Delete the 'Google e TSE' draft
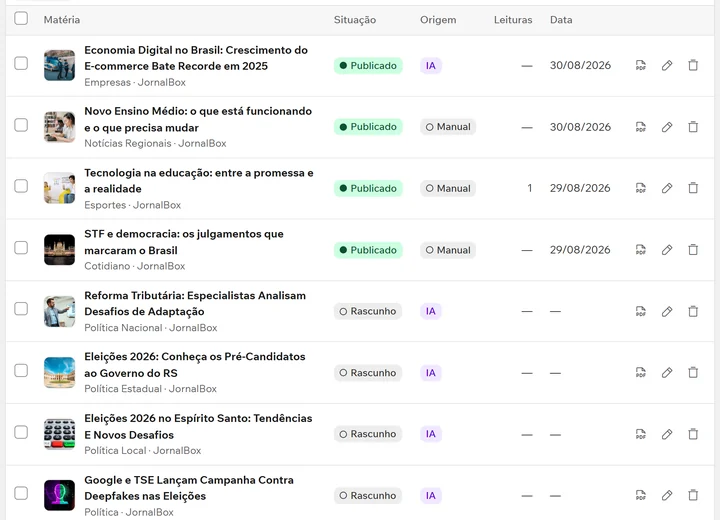Viewport: 720px width, 520px height. [x=693, y=495]
